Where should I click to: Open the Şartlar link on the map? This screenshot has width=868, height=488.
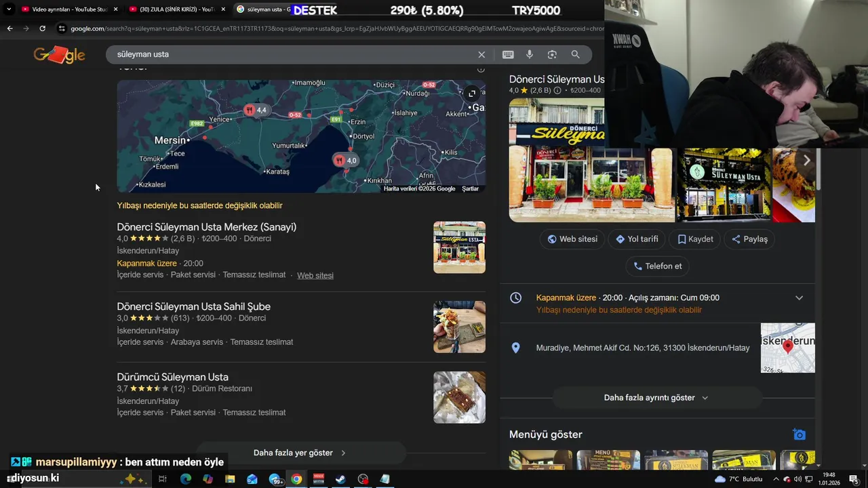470,189
